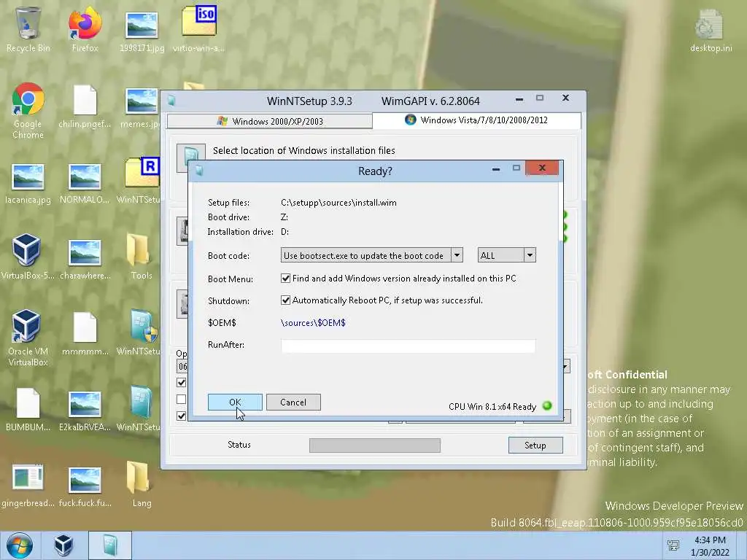Image resolution: width=747 pixels, height=560 pixels.
Task: Open Google Chrome desktop shortcut
Action: point(28,111)
